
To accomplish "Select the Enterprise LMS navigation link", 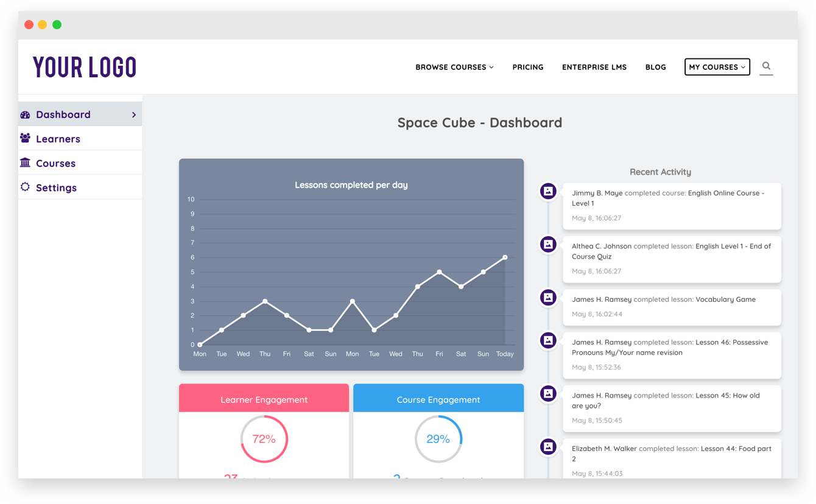I will point(594,67).
